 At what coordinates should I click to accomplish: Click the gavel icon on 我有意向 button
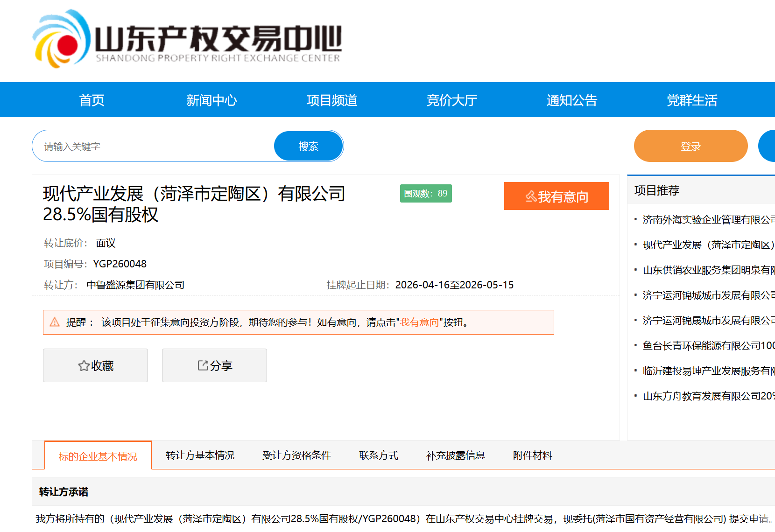click(x=531, y=196)
